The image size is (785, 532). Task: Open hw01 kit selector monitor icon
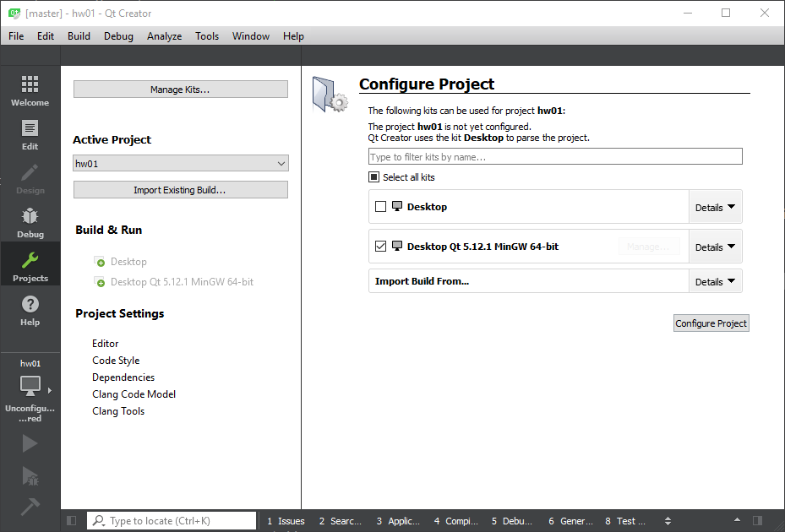click(30, 386)
